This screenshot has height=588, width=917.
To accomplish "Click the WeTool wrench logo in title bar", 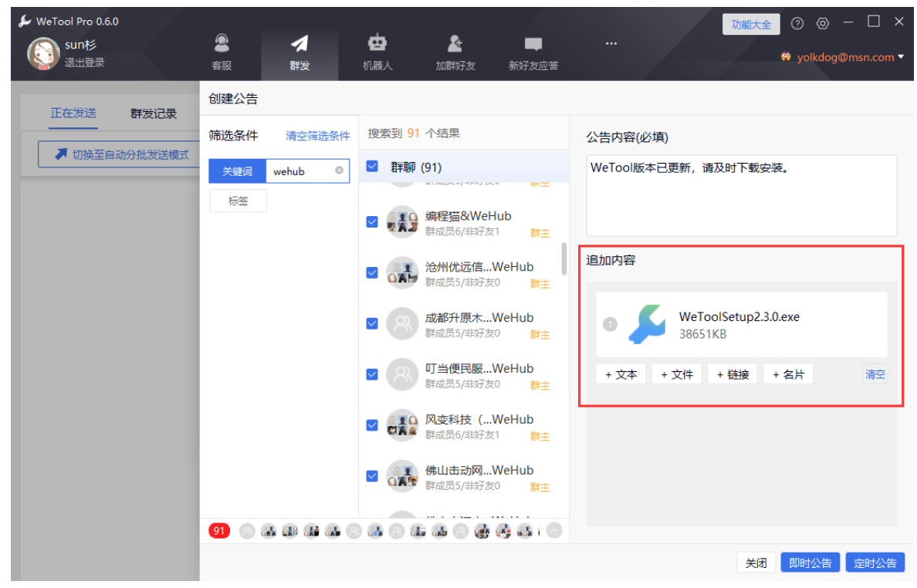I will [25, 22].
